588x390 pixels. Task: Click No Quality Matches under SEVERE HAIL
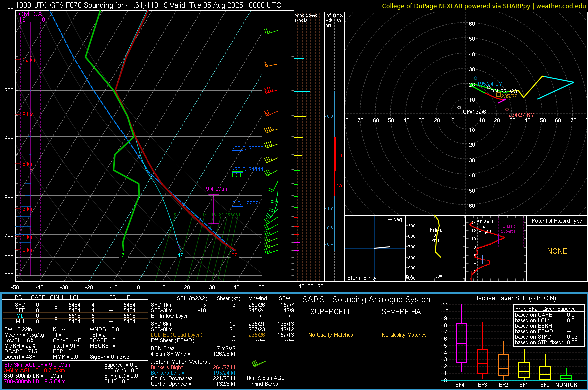coord(404,335)
